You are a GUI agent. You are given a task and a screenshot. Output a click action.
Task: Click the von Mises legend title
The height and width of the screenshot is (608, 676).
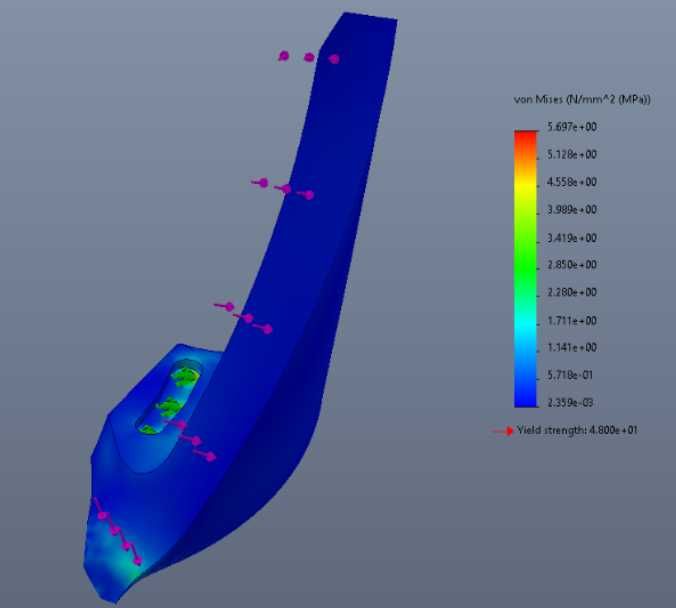[x=582, y=100]
